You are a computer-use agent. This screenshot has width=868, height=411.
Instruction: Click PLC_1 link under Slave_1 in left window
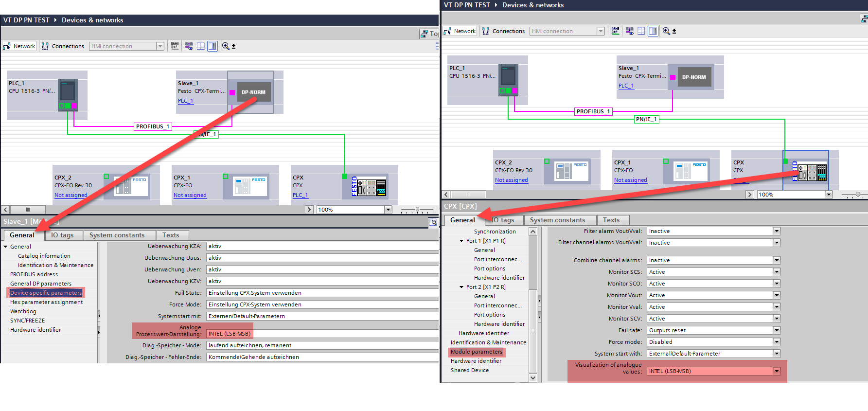click(185, 101)
